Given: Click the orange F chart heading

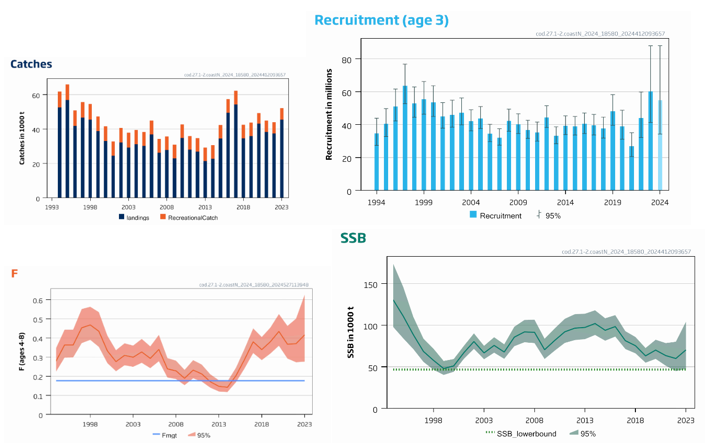Looking at the screenshot, I should click(x=14, y=274).
